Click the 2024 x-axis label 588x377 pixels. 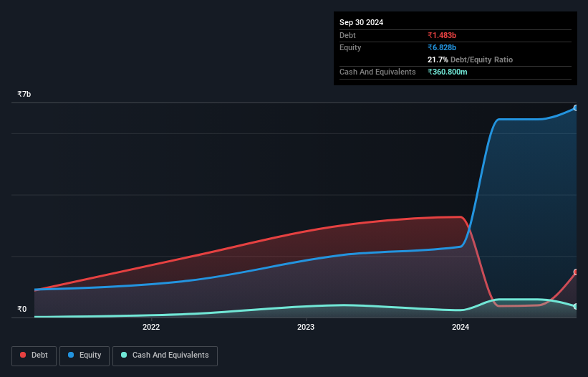pyautogui.click(x=461, y=327)
